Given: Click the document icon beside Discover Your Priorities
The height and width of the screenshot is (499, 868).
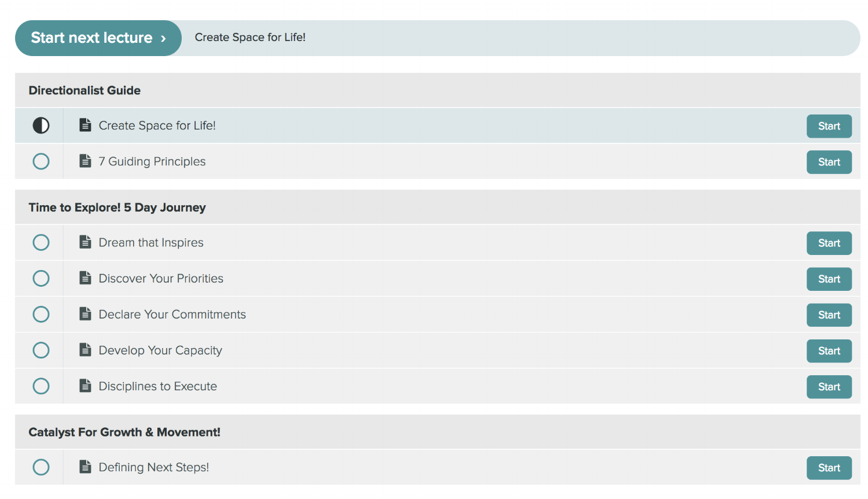Looking at the screenshot, I should point(85,278).
